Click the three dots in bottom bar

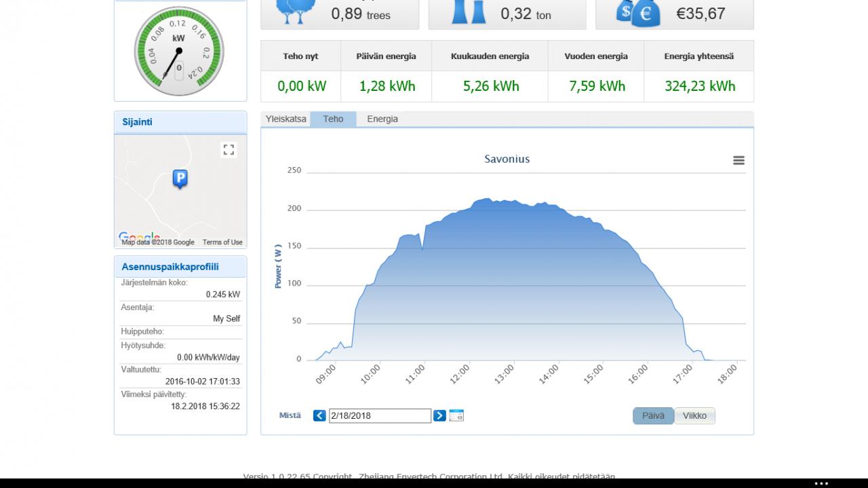[x=821, y=484]
